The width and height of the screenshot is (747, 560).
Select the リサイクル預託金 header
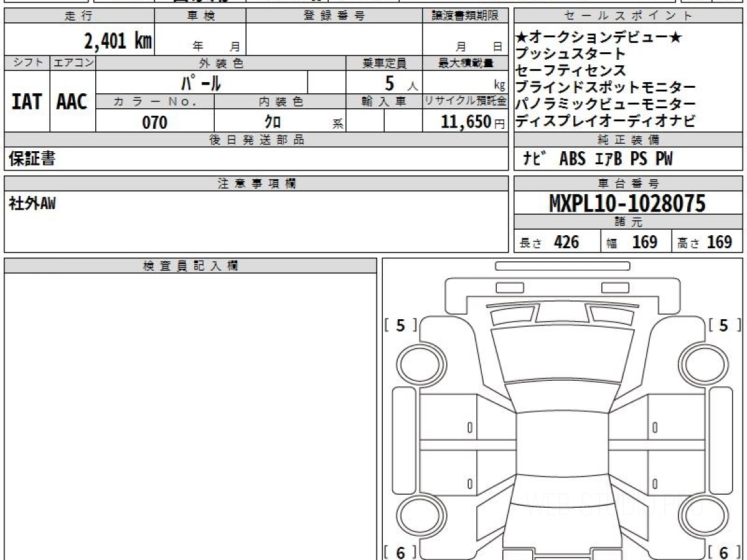pyautogui.click(x=465, y=101)
